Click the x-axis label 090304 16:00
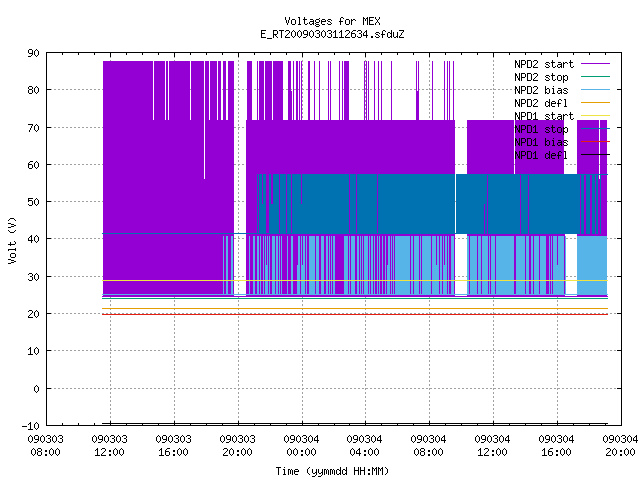Image resolution: width=640 pixels, height=480 pixels. pos(556,446)
